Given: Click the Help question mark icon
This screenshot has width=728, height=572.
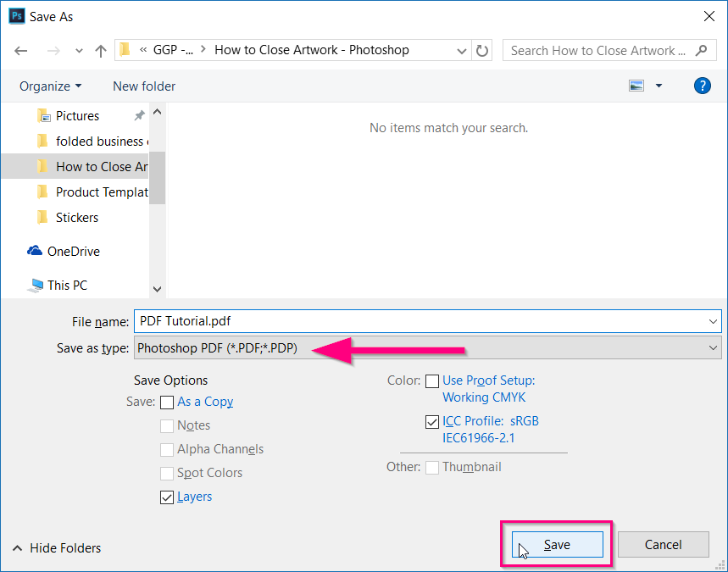Looking at the screenshot, I should [702, 86].
